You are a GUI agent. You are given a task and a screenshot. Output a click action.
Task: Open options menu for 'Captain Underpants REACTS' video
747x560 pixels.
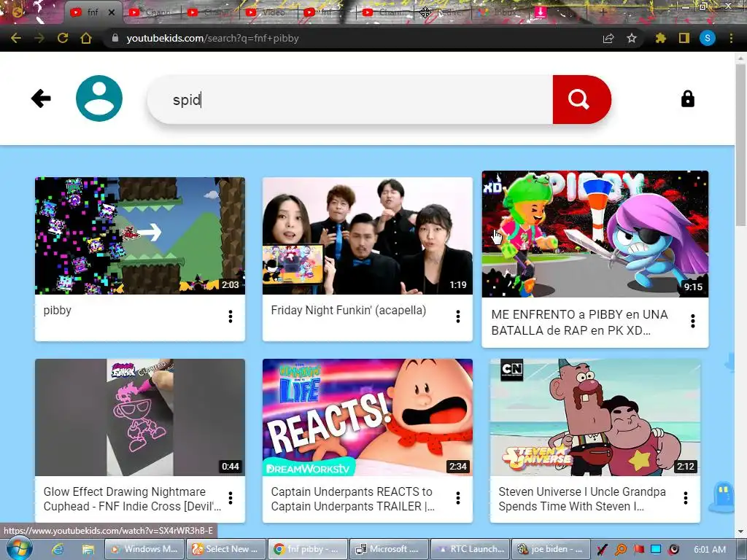(x=458, y=498)
